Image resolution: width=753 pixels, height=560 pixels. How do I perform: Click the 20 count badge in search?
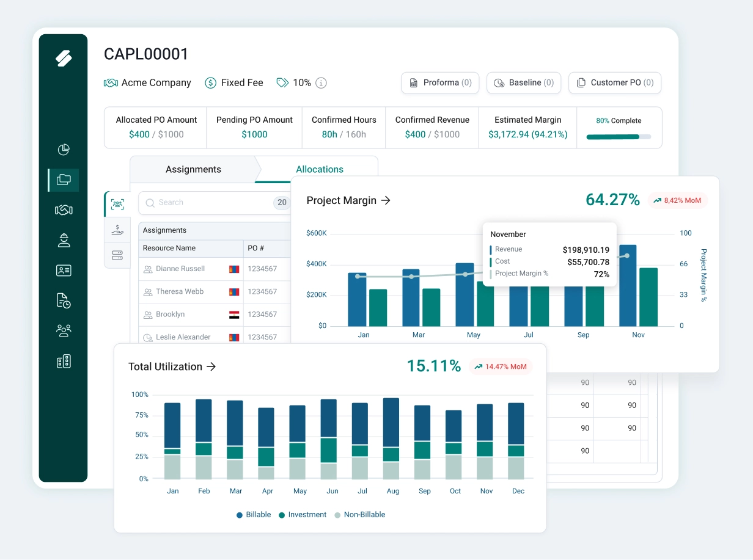click(282, 203)
